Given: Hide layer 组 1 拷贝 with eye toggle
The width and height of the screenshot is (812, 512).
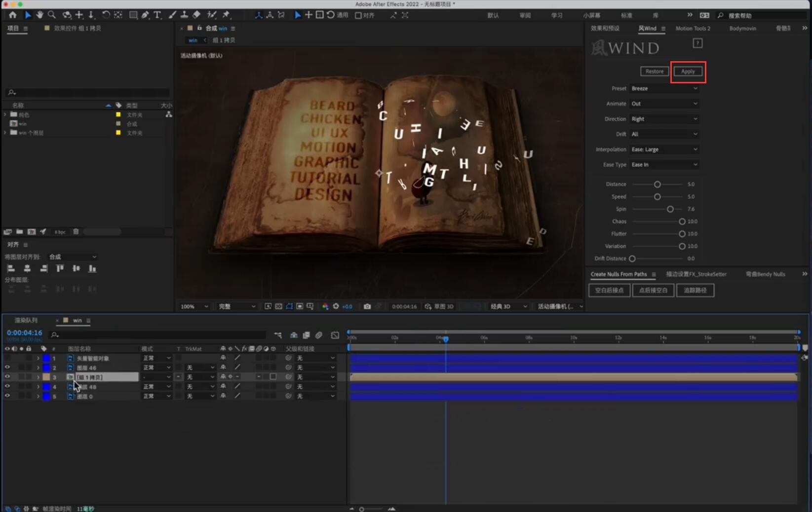Looking at the screenshot, I should pyautogui.click(x=7, y=377).
